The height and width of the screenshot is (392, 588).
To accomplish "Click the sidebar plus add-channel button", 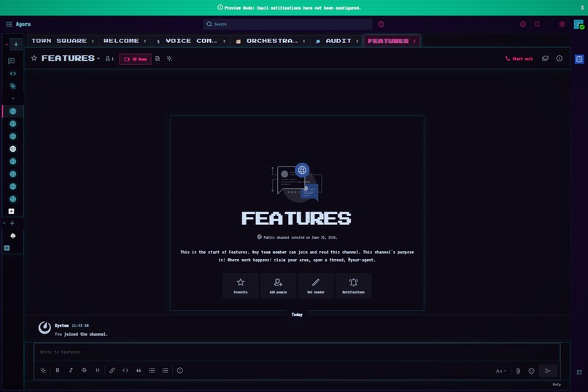I will click(16, 45).
